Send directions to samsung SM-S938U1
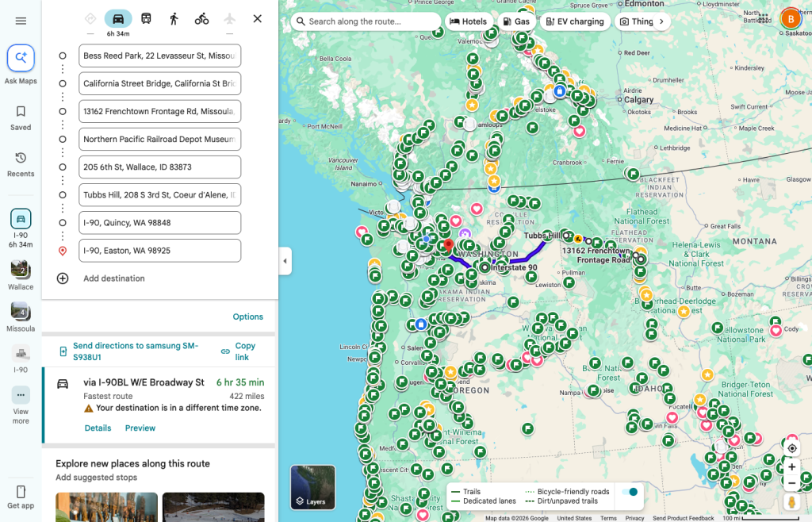 (136, 351)
